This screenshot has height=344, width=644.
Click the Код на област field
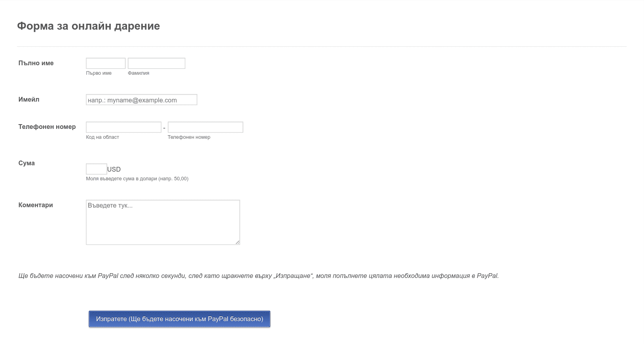pyautogui.click(x=124, y=127)
